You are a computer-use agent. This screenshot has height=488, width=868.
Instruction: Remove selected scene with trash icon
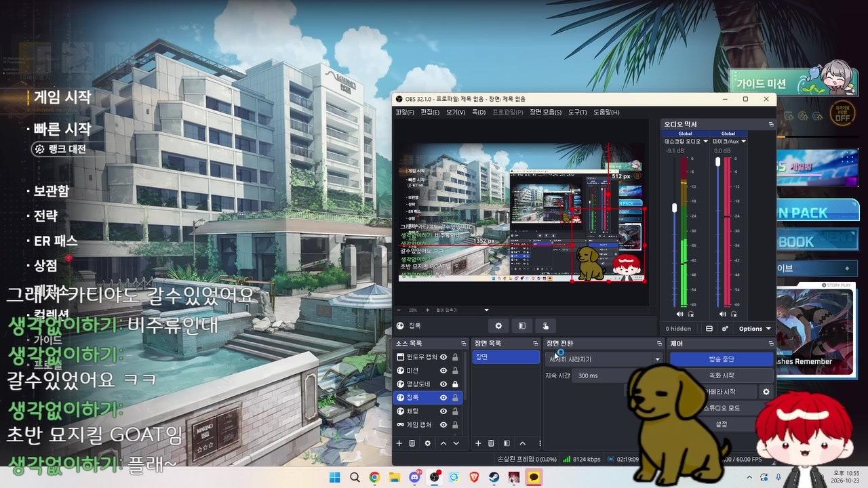[x=491, y=443]
